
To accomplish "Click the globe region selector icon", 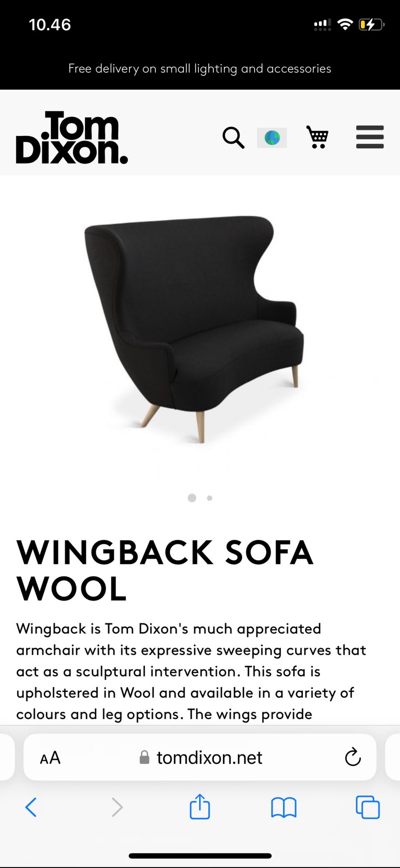I will click(272, 138).
